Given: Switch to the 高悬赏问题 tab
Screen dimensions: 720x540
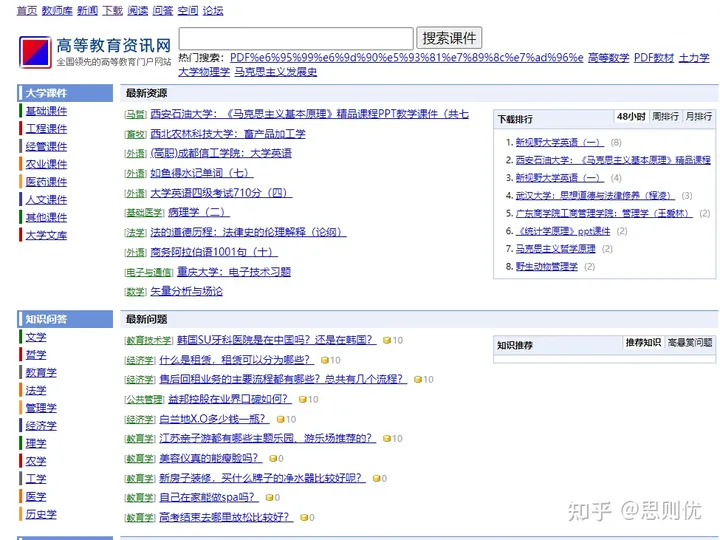Looking at the screenshot, I should pyautogui.click(x=690, y=343).
